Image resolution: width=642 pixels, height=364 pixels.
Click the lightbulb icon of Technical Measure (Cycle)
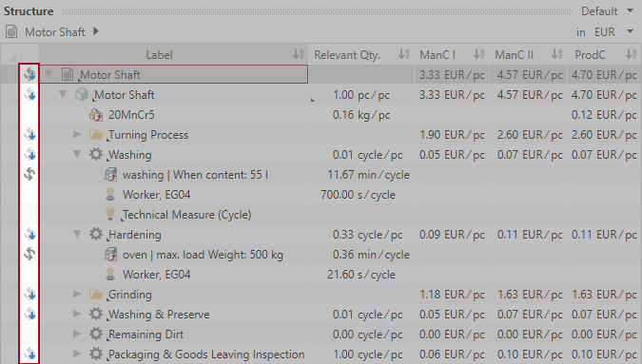110,214
